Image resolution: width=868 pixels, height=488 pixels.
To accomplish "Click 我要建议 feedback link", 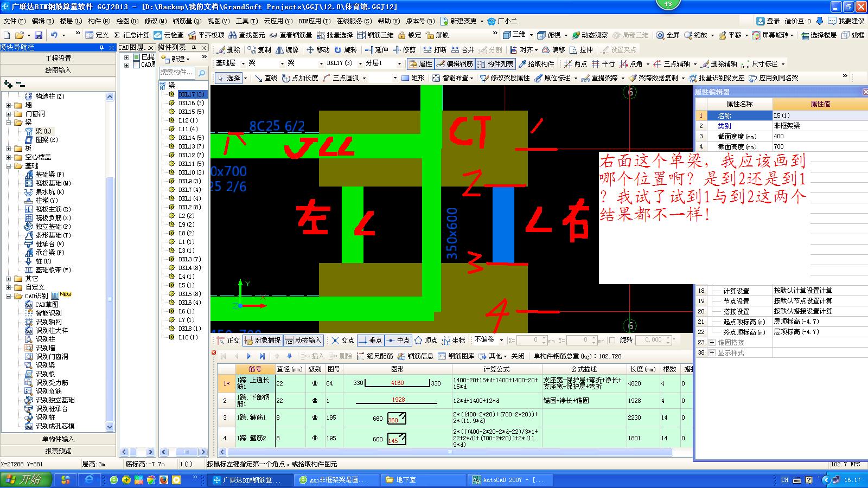I will [x=846, y=21].
